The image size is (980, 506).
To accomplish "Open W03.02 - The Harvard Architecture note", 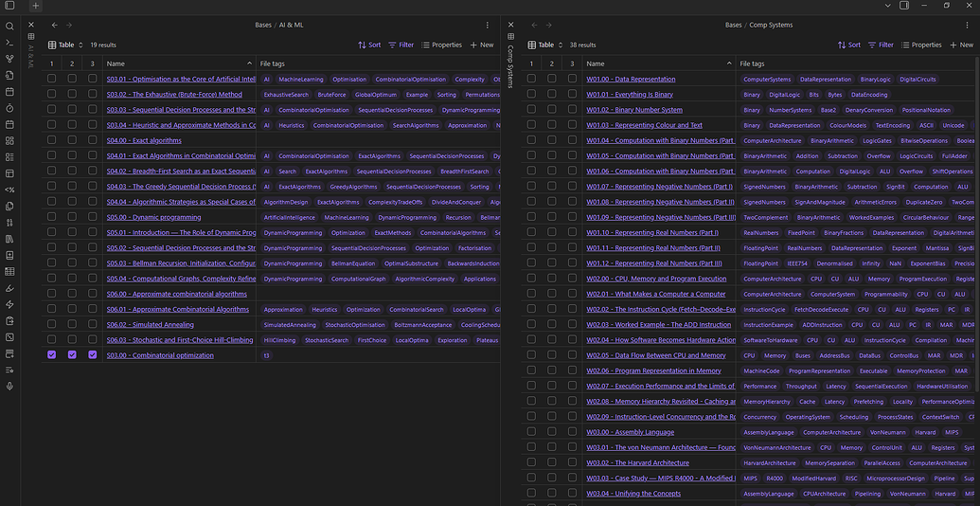I will click(x=637, y=462).
